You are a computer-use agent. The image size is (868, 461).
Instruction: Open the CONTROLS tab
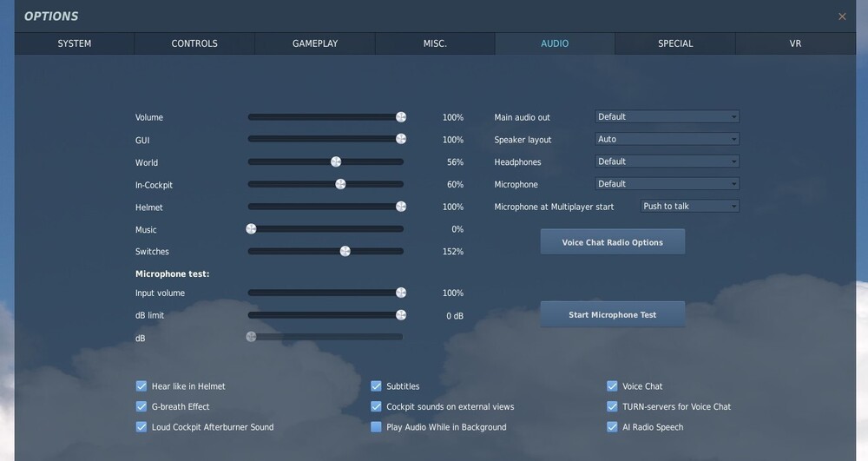tap(194, 43)
